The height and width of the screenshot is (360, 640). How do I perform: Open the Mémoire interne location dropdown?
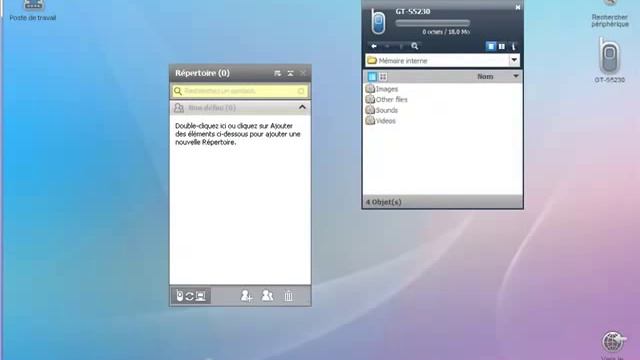[514, 60]
